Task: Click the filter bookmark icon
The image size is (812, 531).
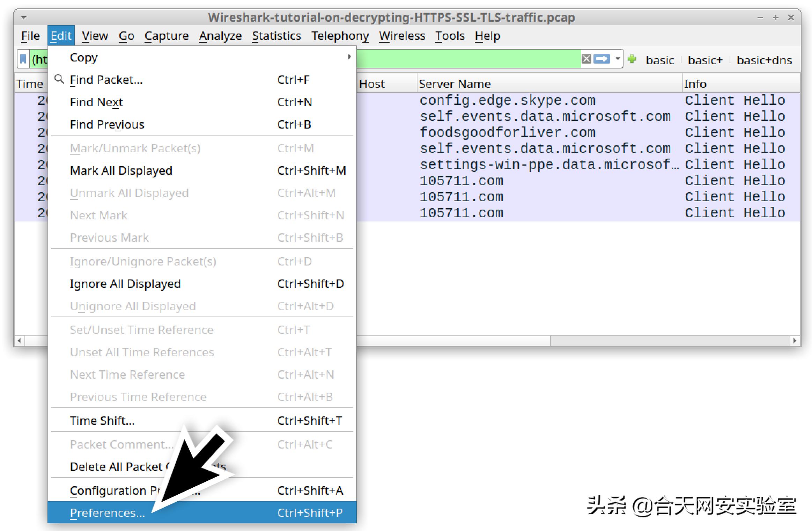Action: pos(23,59)
